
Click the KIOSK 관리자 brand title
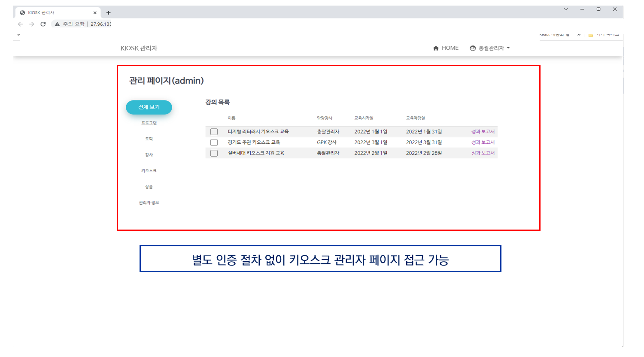click(x=139, y=48)
